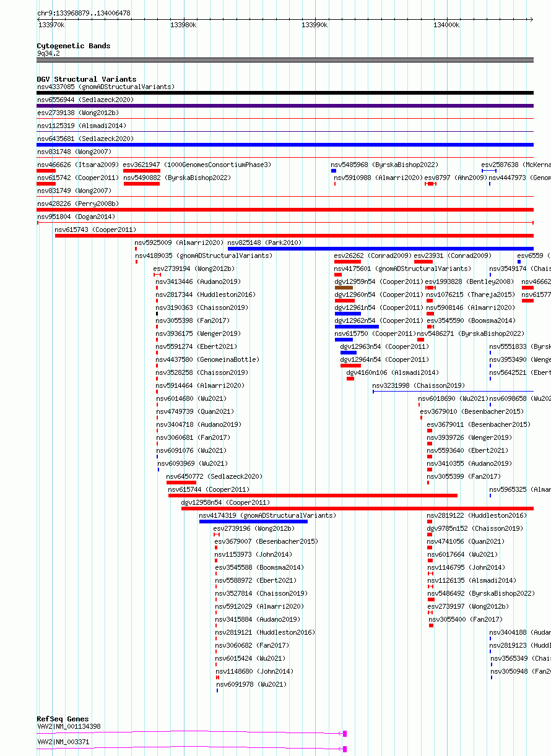Click the nsv1125319 Alsmadi2014 variant label
The image size is (551, 756).
[x=82, y=126]
